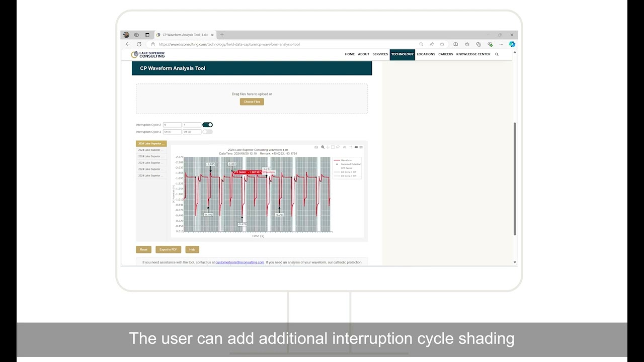Click the Help button
The height and width of the screenshot is (362, 644).
[192, 249]
